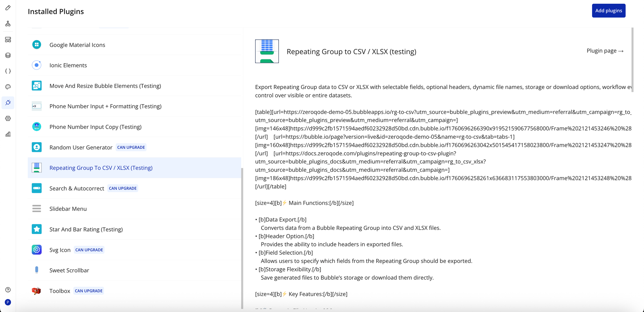Open the Design tab pencil icon

pyautogui.click(x=8, y=8)
